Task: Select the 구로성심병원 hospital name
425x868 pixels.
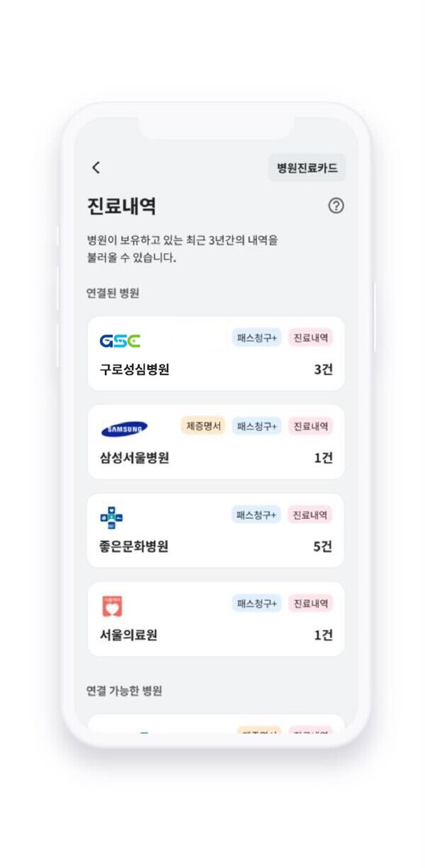Action: (135, 369)
